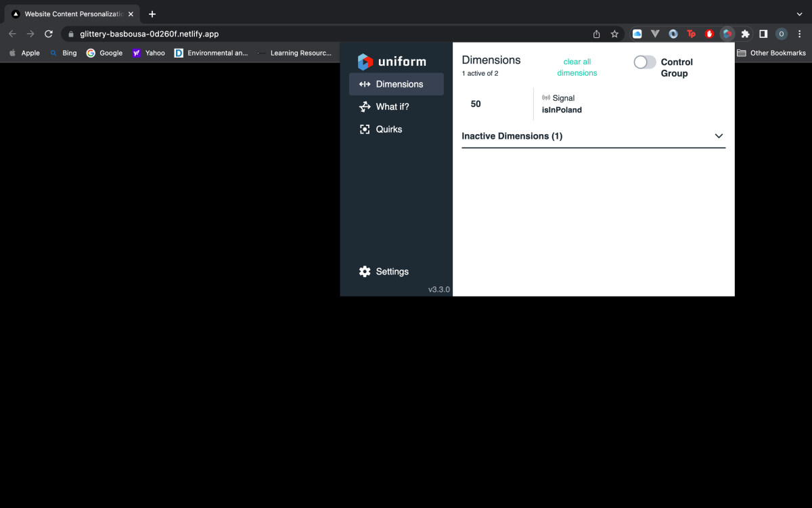This screenshot has height=508, width=812.
Task: Click the Quirks target icon
Action: point(365,129)
